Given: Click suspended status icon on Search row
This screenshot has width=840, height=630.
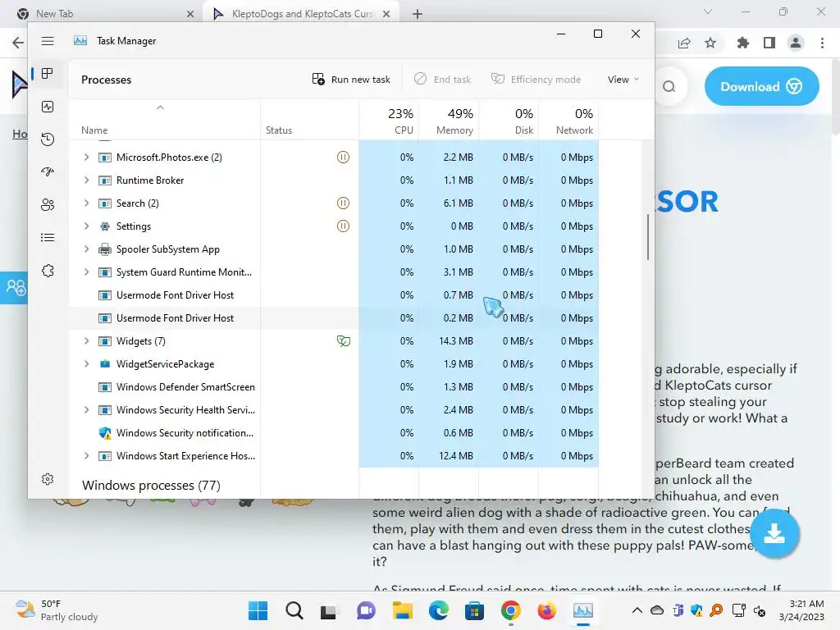Looking at the screenshot, I should click(343, 203).
